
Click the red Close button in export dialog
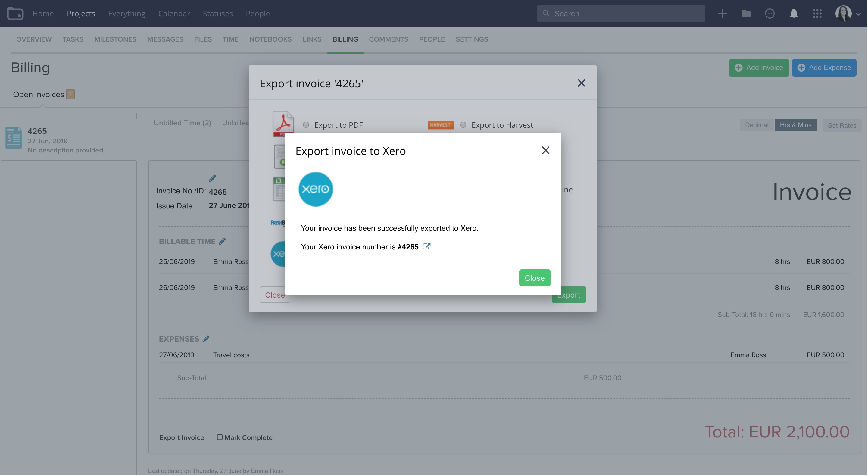275,295
